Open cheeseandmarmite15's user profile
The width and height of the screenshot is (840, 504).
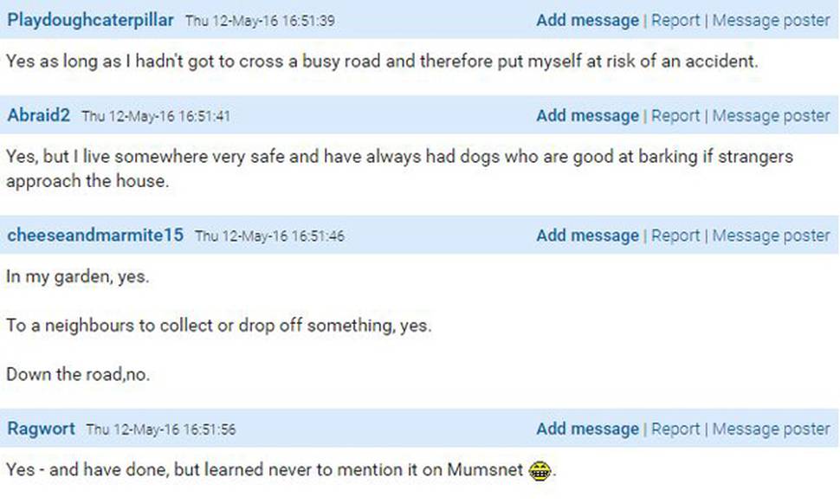[x=95, y=236]
